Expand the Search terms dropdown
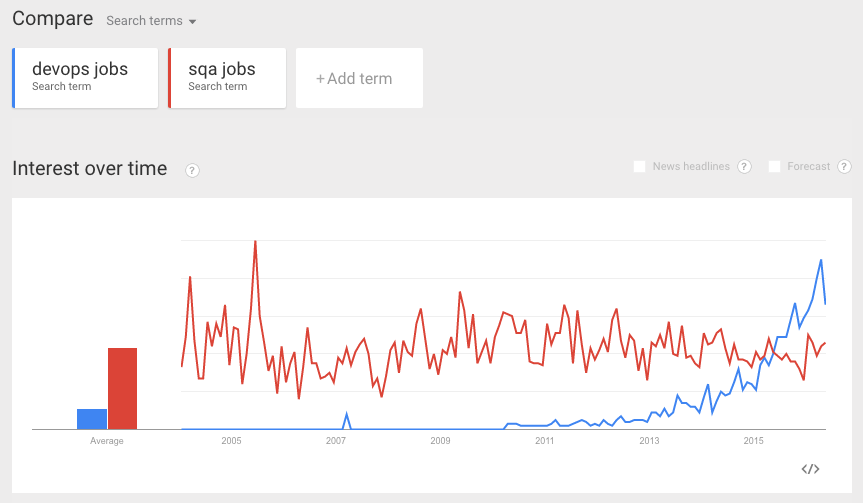Viewport: 863px width, 503px height. click(151, 21)
